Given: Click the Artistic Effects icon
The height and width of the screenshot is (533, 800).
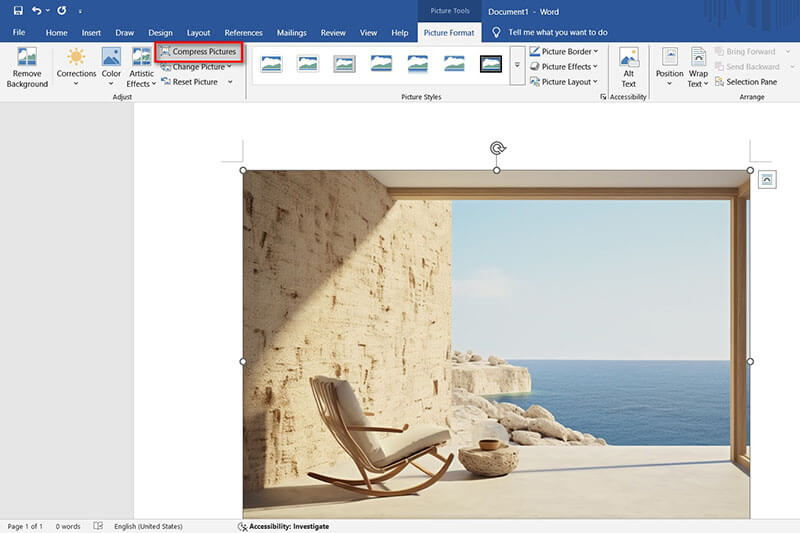Looking at the screenshot, I should pyautogui.click(x=141, y=58).
